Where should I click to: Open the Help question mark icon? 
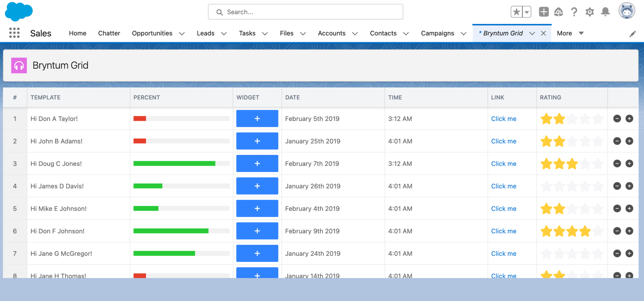(x=574, y=12)
